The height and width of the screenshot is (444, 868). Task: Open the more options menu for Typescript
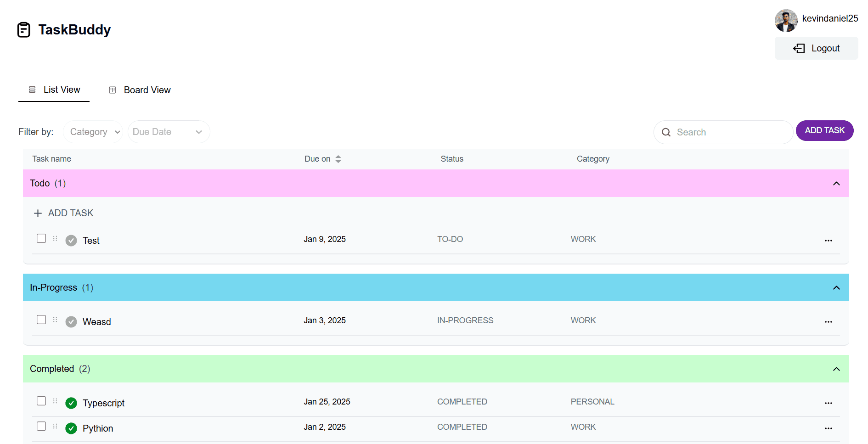coord(828,403)
